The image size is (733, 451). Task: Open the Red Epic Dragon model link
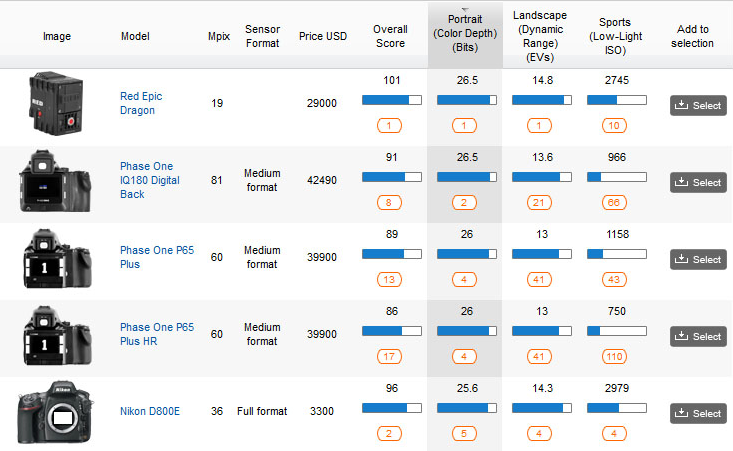(141, 103)
